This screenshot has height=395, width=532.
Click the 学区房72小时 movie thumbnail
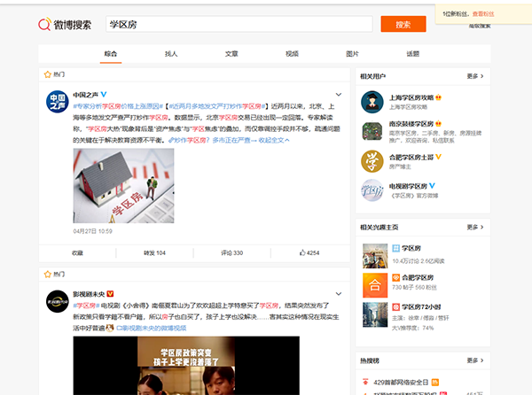[375, 314]
